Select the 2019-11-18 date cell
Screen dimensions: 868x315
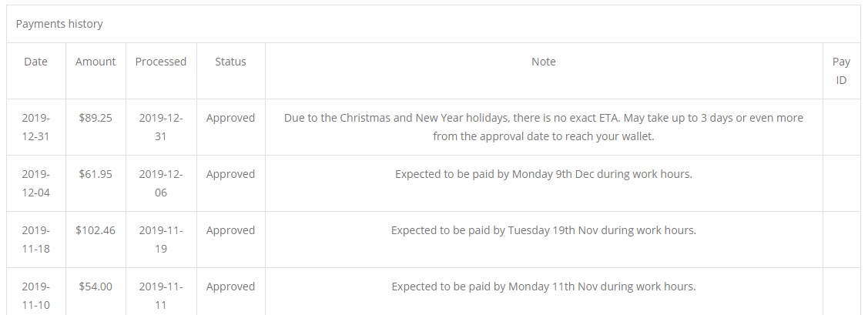pyautogui.click(x=35, y=240)
